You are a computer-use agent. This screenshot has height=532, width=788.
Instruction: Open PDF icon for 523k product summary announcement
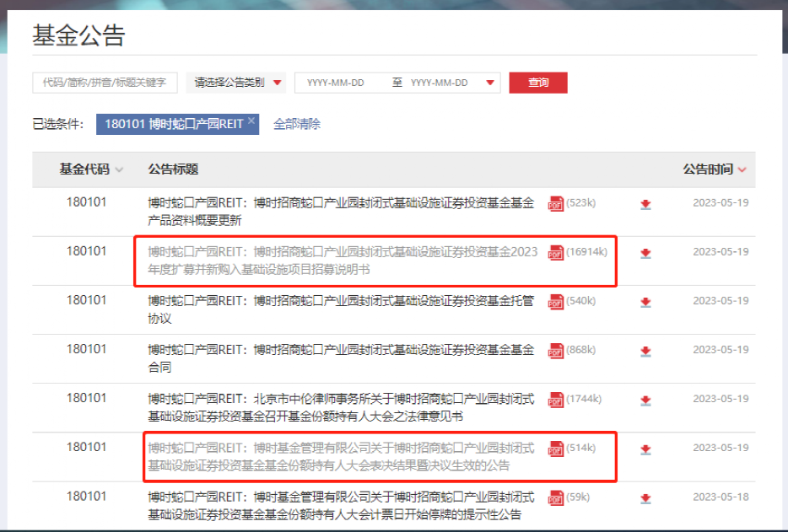tap(555, 203)
